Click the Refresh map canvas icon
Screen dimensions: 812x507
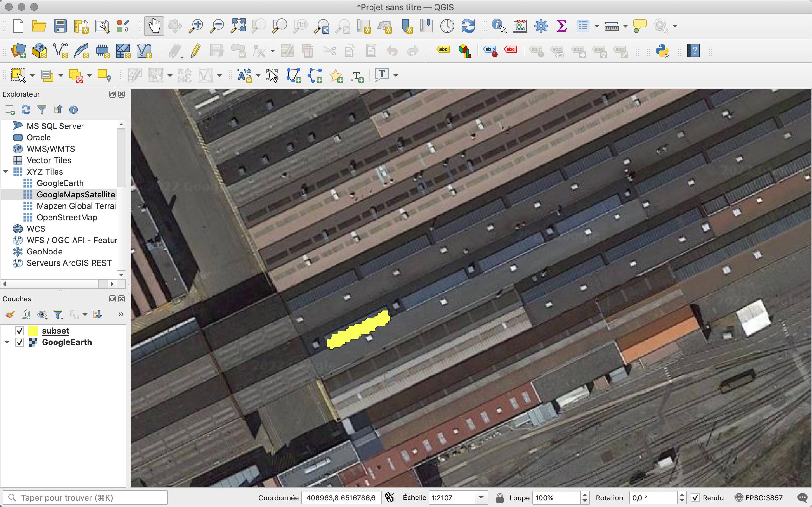click(468, 26)
